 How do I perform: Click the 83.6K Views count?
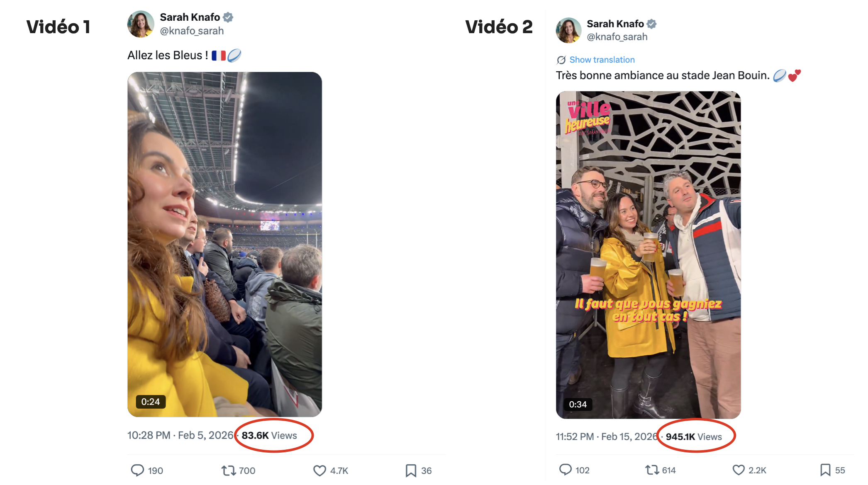tap(269, 435)
